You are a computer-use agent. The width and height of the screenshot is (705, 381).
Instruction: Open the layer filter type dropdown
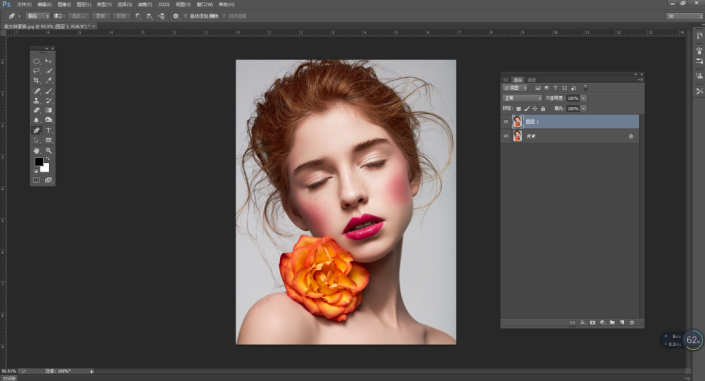(515, 88)
